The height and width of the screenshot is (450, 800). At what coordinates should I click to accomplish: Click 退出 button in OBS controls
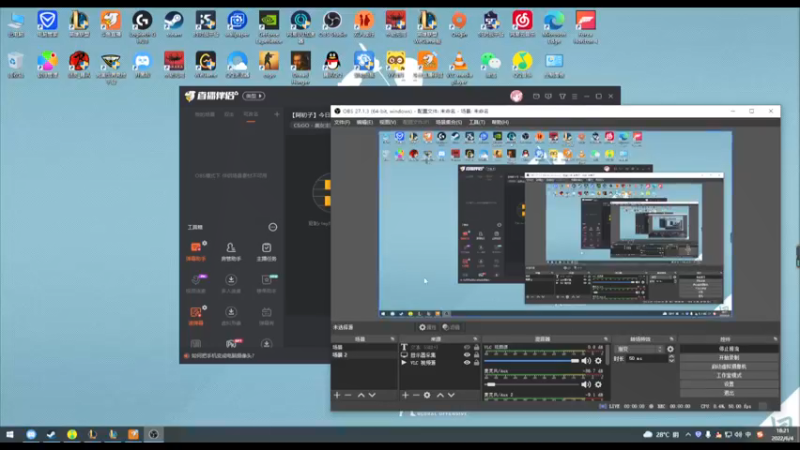(x=729, y=393)
